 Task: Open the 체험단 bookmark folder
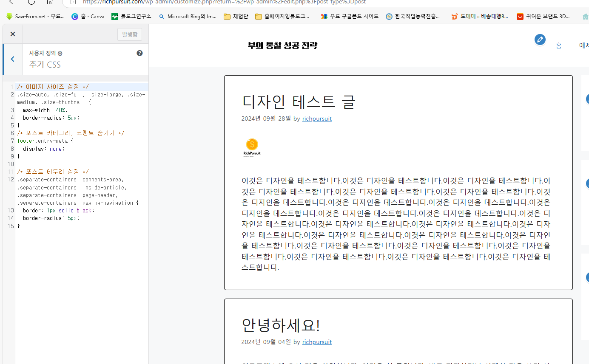click(x=236, y=17)
